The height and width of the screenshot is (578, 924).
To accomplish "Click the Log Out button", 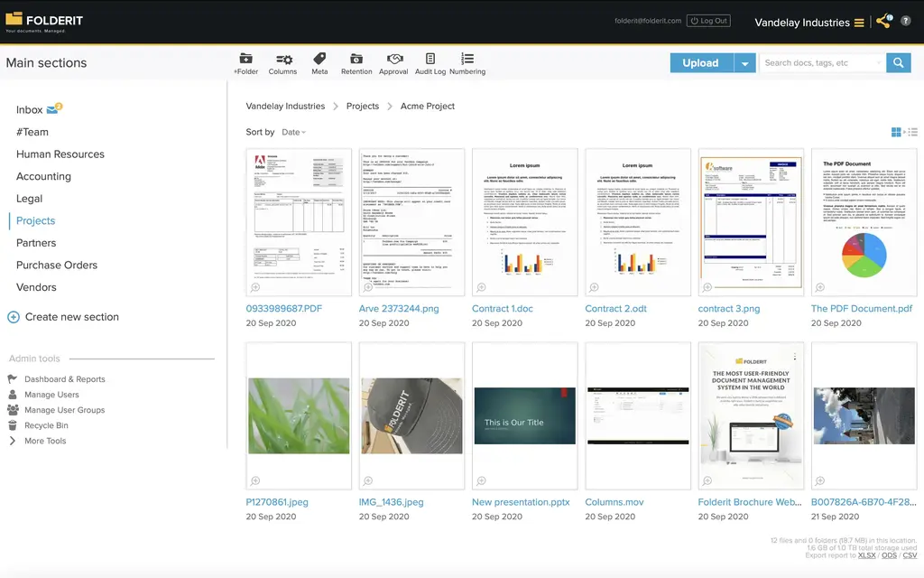I will point(708,21).
